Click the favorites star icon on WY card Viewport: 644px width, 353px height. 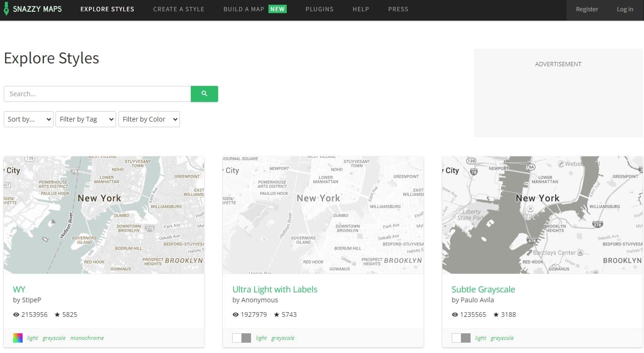point(57,315)
